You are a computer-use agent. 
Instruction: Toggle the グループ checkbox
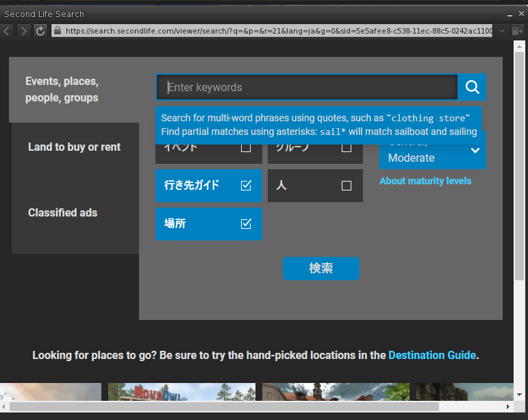coord(347,147)
